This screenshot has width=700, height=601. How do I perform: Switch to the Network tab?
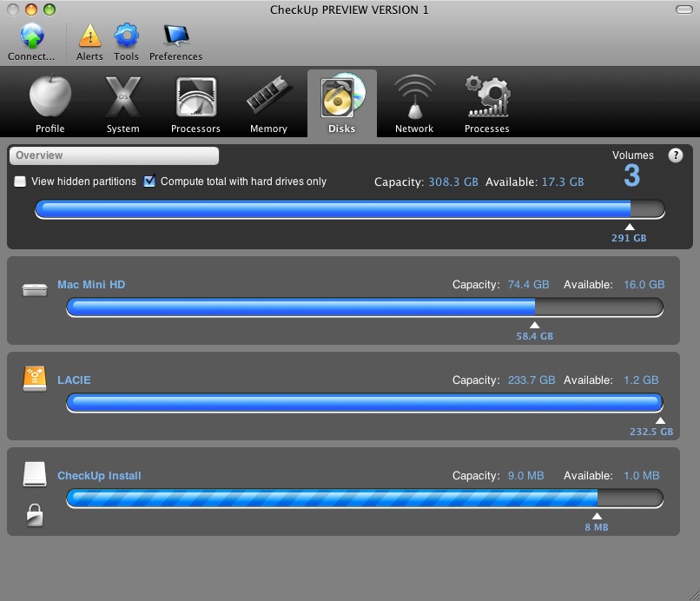[414, 103]
